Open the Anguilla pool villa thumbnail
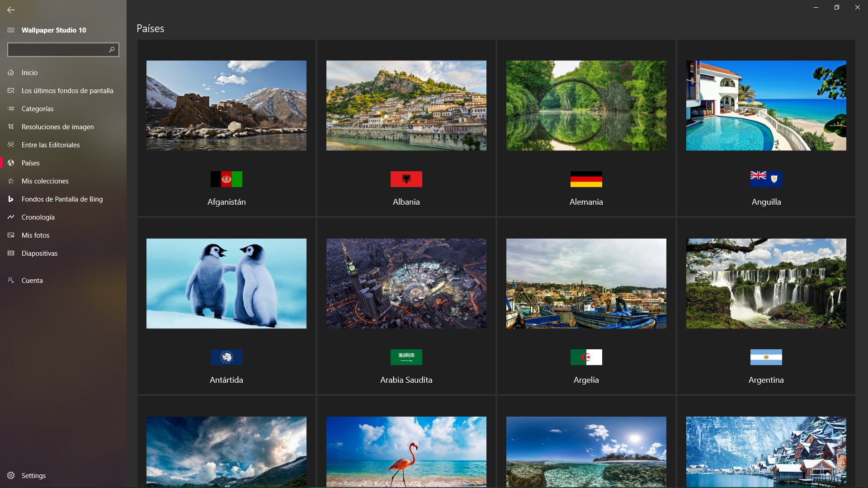 (766, 105)
